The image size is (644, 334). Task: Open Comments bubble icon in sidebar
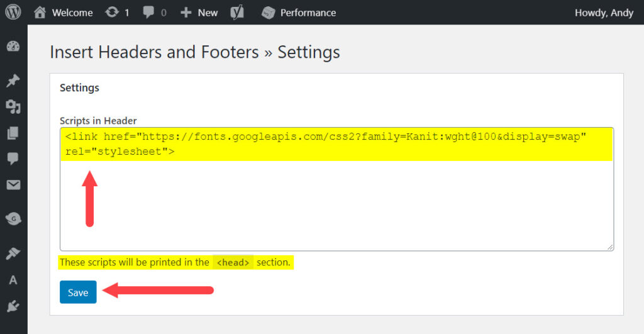[13, 159]
